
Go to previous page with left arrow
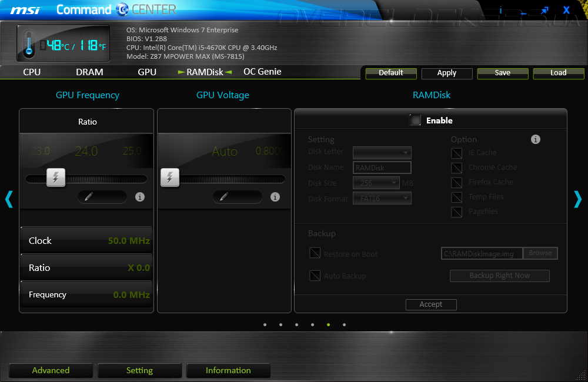pyautogui.click(x=9, y=199)
